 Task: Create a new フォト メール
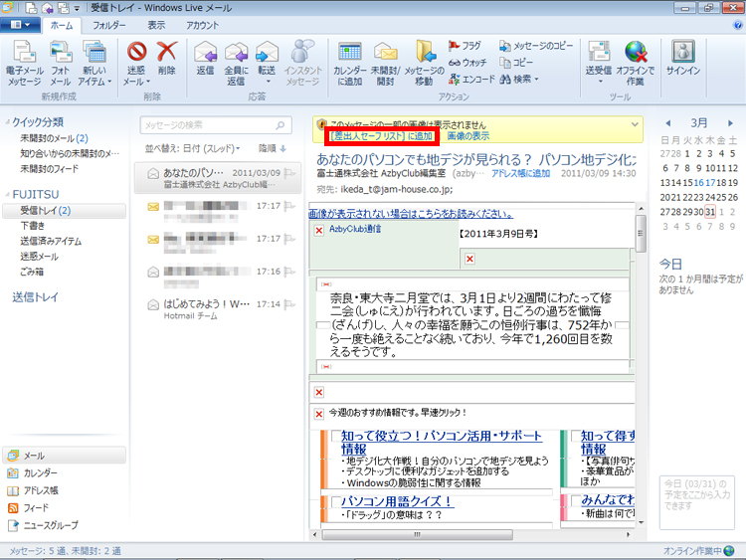(x=61, y=63)
